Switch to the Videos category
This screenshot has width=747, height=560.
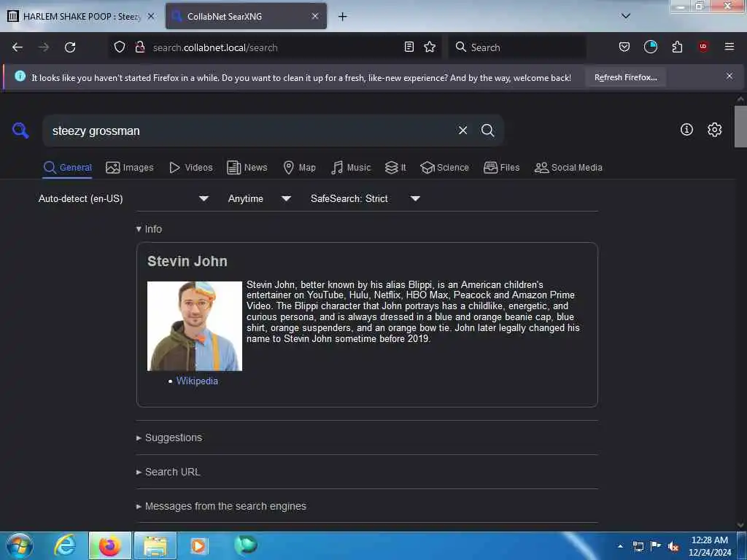(x=190, y=168)
